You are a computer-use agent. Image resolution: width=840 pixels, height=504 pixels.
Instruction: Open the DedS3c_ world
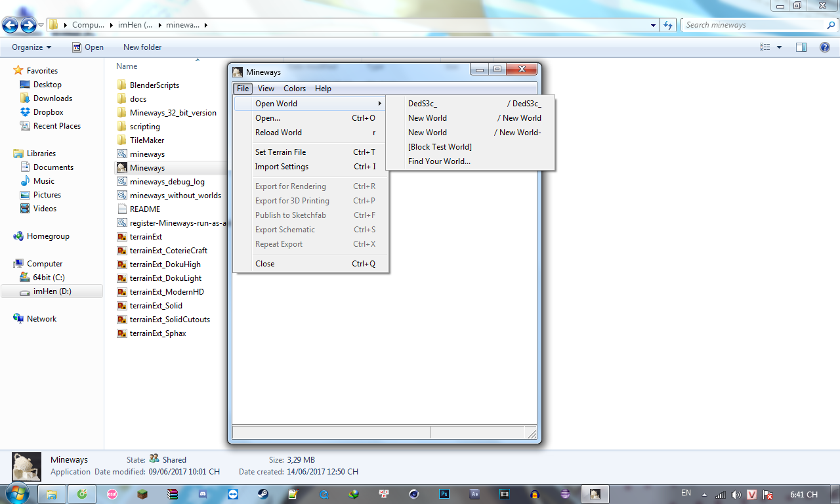(x=471, y=104)
